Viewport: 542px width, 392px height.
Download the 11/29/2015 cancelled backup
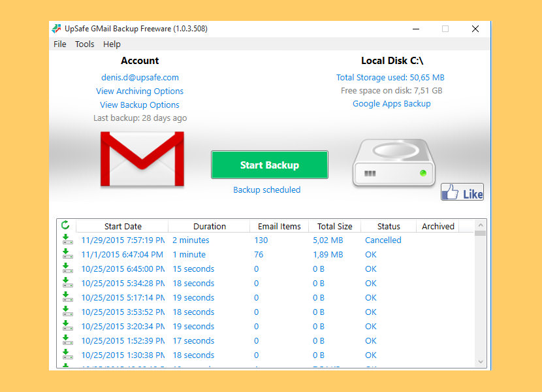pyautogui.click(x=68, y=240)
